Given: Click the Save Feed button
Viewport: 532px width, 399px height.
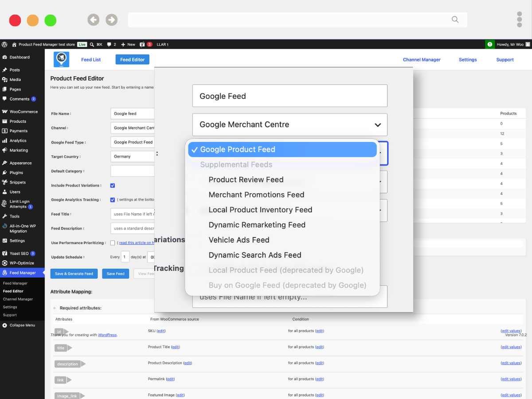Looking at the screenshot, I should (x=116, y=274).
